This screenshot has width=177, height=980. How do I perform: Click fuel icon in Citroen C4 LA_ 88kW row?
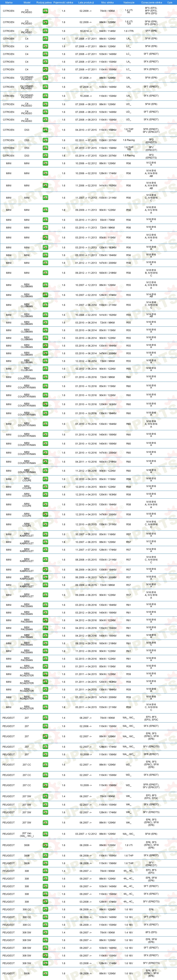point(45,39)
